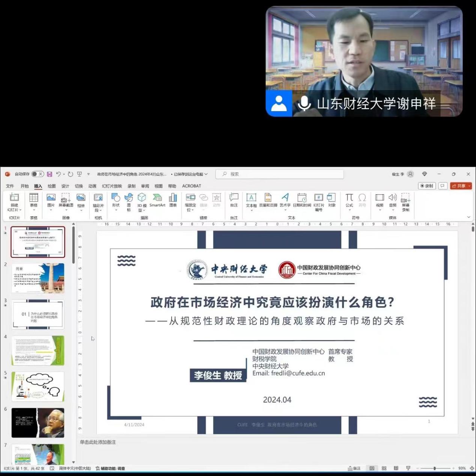
Task: Open the 新建幻灯片 new slide dropdown
Action: tap(14, 210)
